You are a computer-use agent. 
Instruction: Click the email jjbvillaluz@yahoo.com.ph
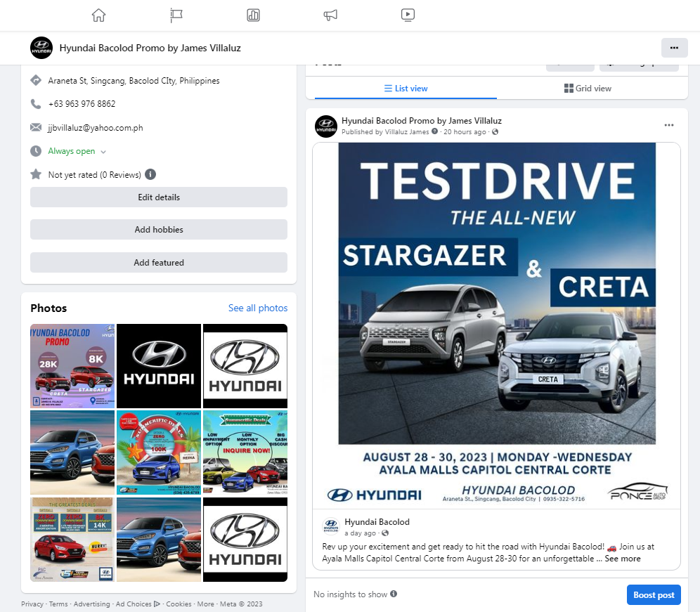[x=96, y=128]
